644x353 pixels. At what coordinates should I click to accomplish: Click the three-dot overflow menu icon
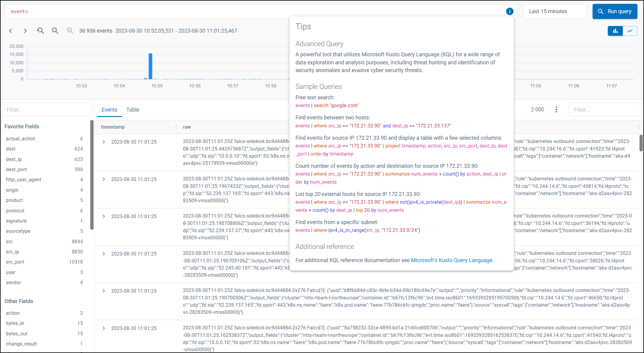click(x=556, y=109)
